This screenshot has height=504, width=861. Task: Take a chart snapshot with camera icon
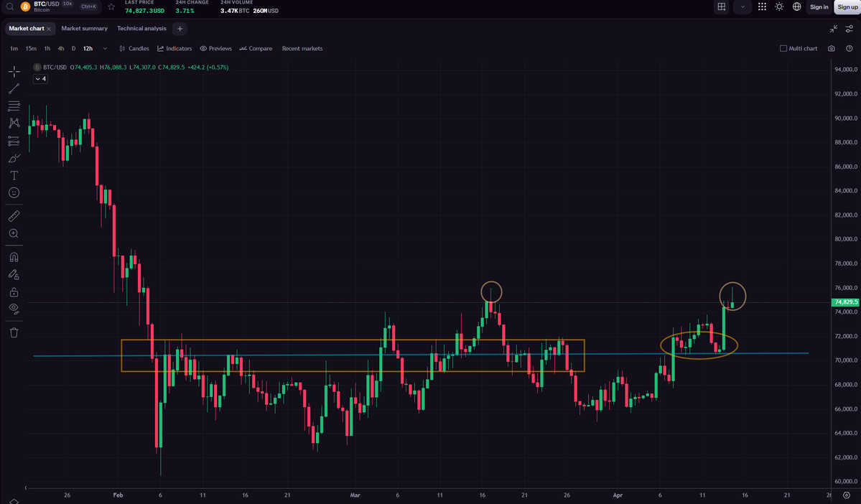[x=831, y=49]
